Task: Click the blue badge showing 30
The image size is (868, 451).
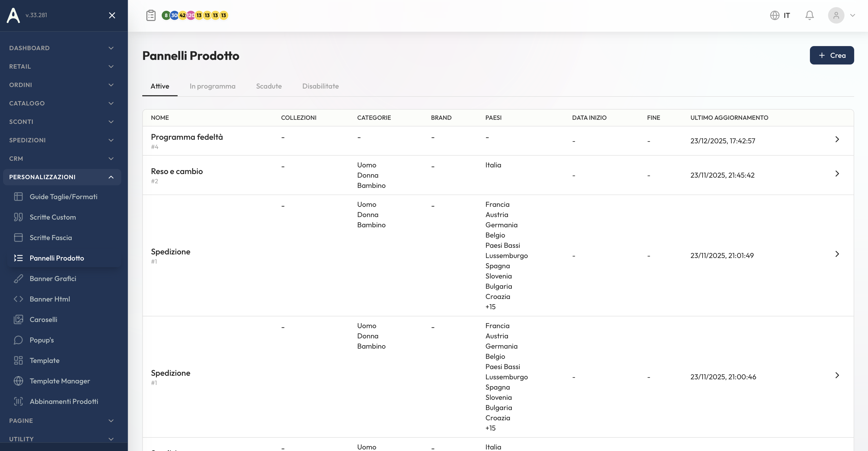Action: click(x=174, y=15)
